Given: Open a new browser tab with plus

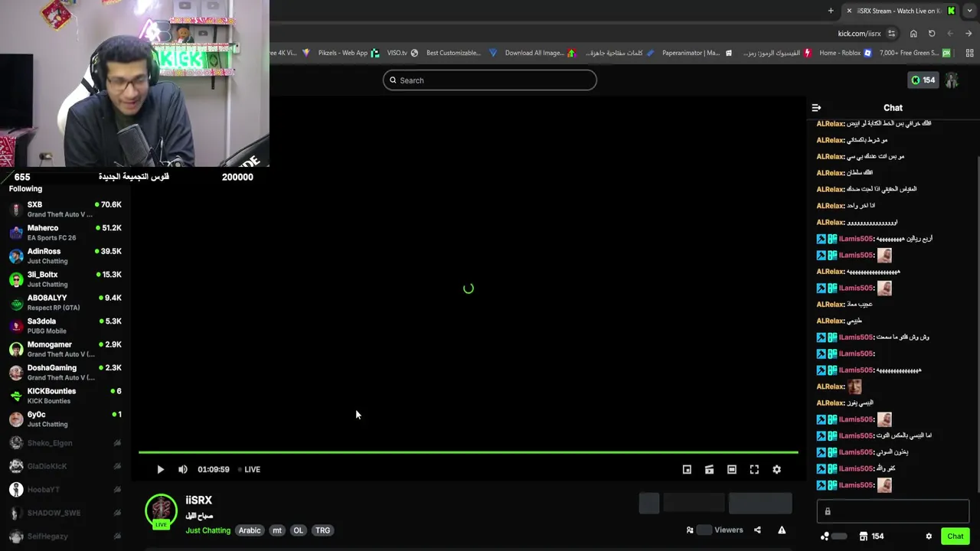Looking at the screenshot, I should click(x=831, y=11).
